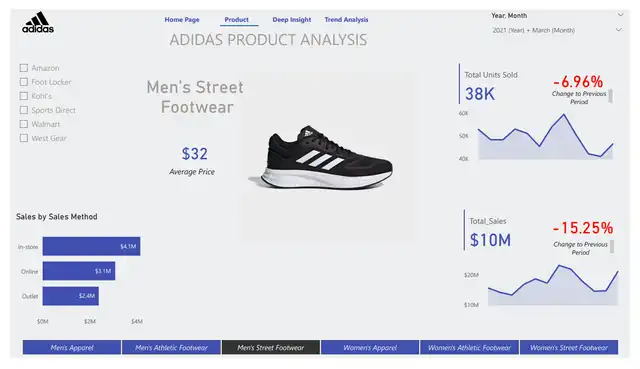640x369 pixels.
Task: Select the Women's Apparel button
Action: 370,347
